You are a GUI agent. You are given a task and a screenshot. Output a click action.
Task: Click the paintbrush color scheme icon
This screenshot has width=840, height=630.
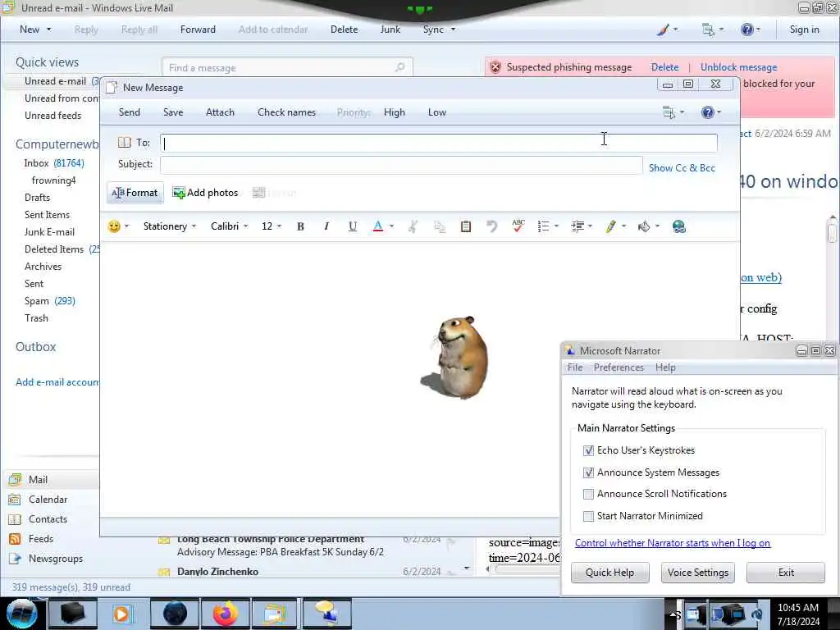point(663,30)
